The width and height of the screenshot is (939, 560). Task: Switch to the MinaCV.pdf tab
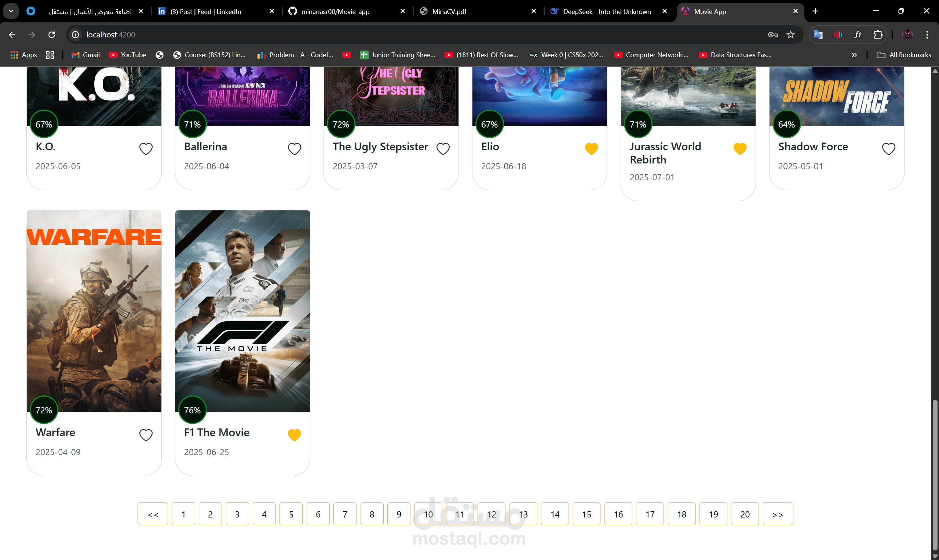(x=478, y=11)
